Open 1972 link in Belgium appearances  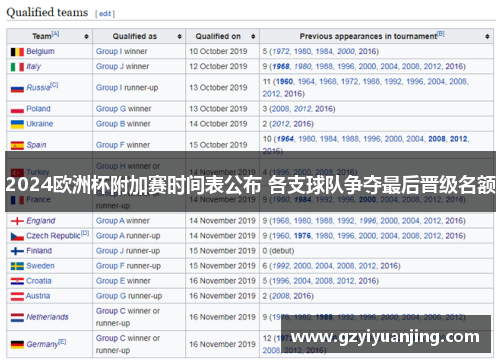click(281, 51)
